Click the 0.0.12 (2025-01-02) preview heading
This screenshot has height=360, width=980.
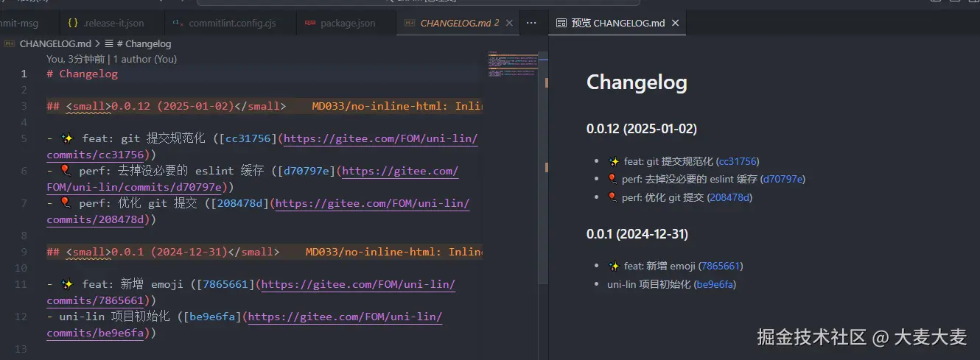click(642, 129)
